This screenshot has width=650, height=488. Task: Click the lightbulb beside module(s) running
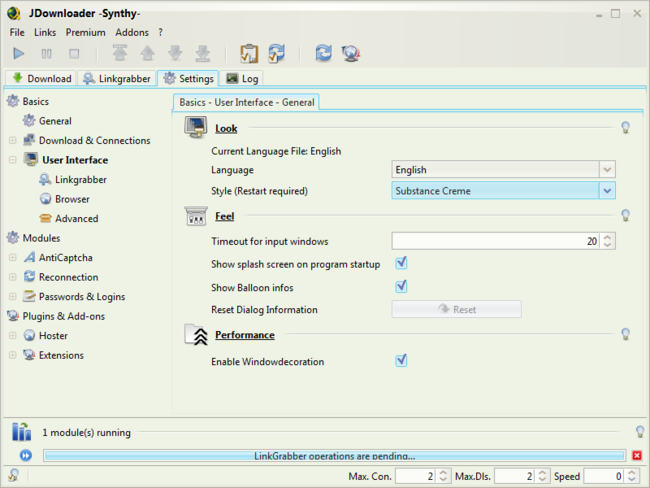click(640, 432)
